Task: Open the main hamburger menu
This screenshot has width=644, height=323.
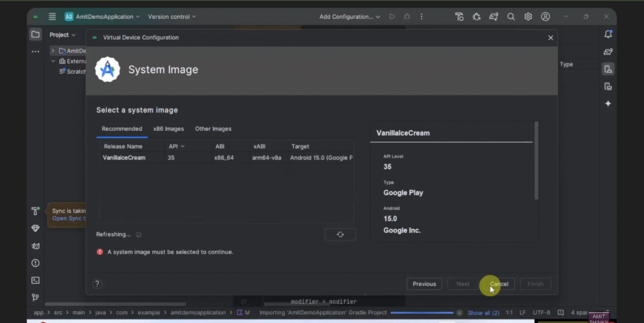Action: point(52,16)
